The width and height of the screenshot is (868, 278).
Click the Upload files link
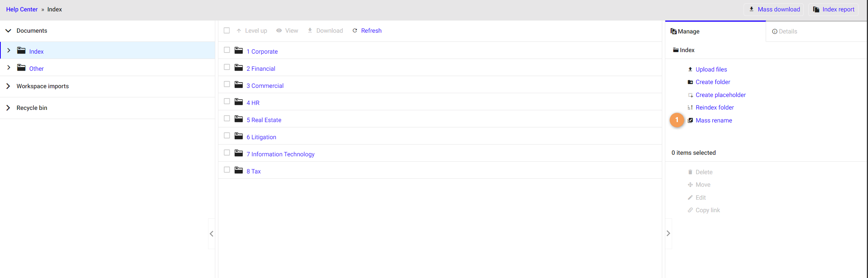point(711,70)
